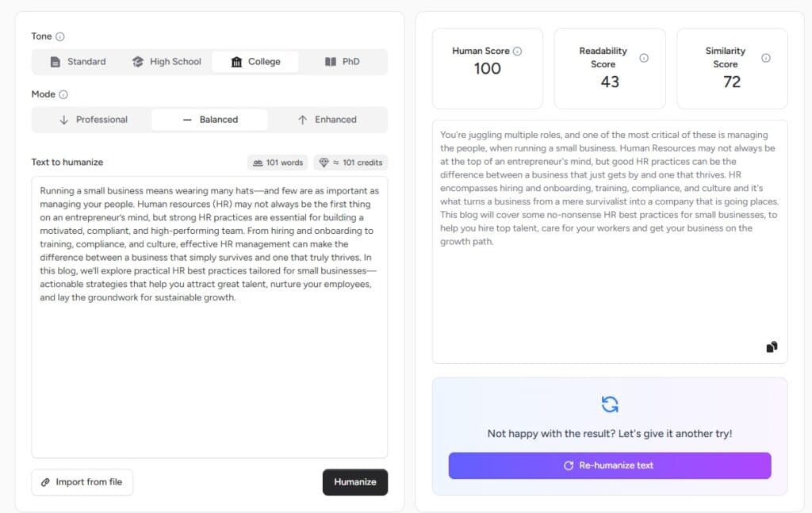Click the paperclip icon on Import from file
Image resolution: width=812 pixels, height=513 pixels.
(x=45, y=482)
